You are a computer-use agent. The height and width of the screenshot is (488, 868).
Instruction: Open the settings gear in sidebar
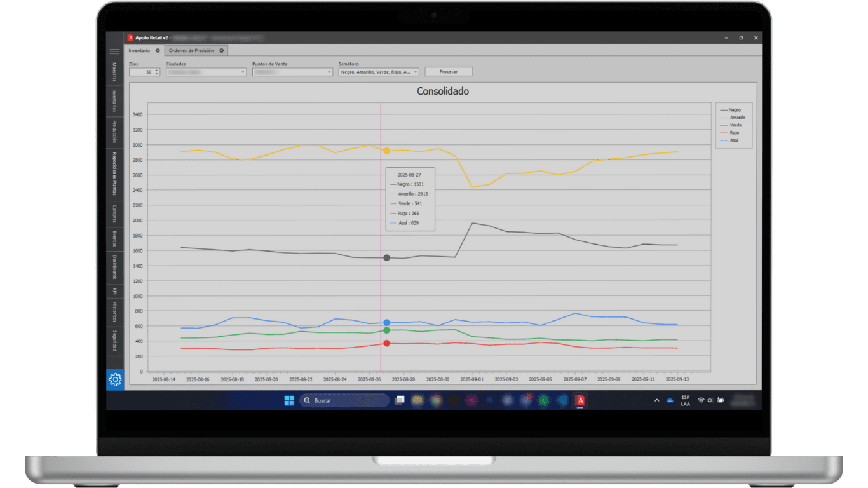tap(115, 379)
